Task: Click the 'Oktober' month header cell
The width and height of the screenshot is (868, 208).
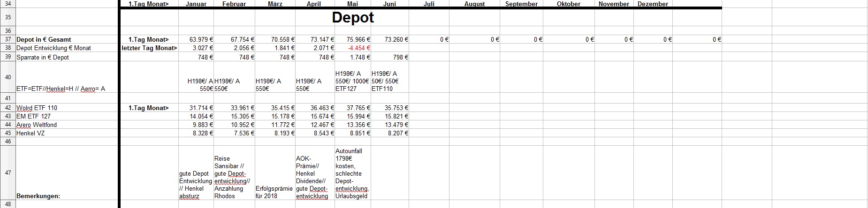Action: click(569, 4)
